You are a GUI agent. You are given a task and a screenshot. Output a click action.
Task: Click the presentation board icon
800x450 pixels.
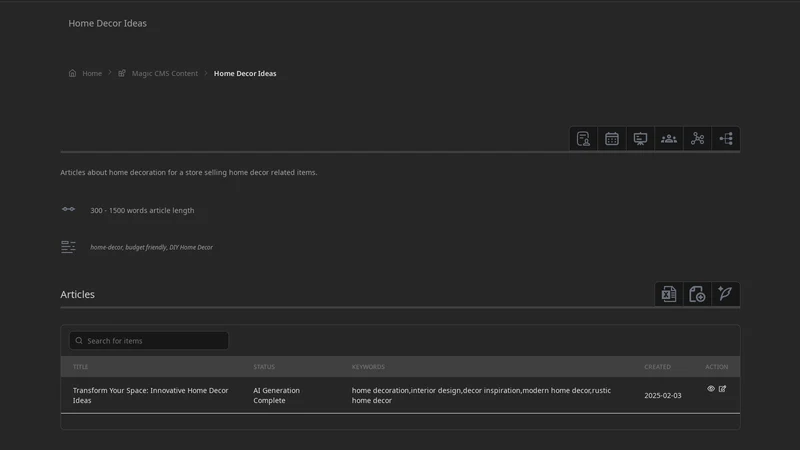640,139
